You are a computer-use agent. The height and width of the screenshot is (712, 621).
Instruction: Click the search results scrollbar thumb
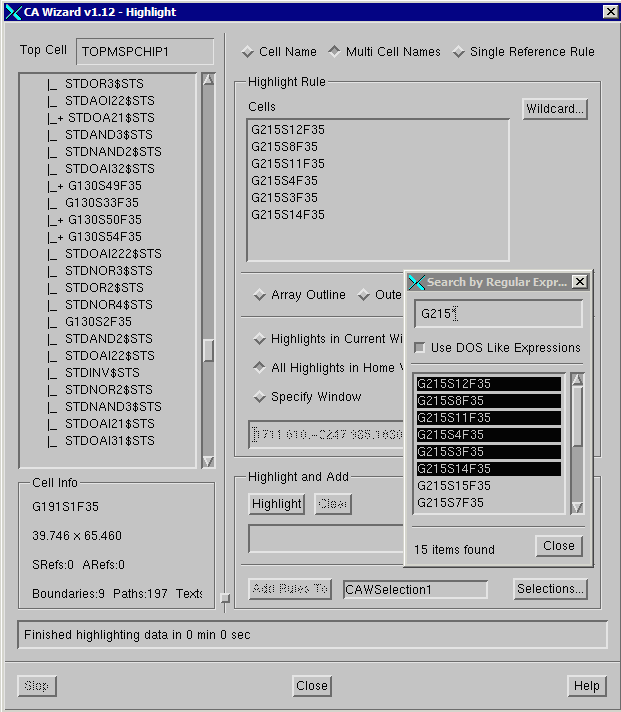click(577, 416)
